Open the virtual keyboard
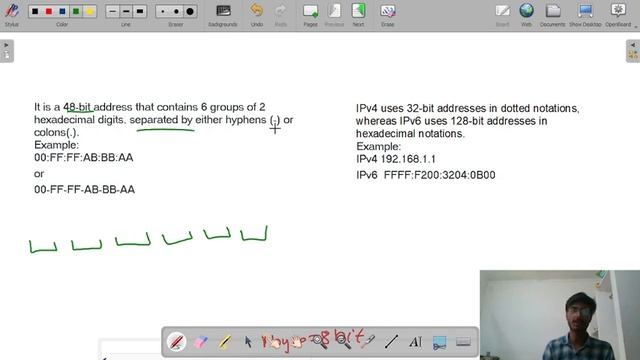Screen dimensions: 640x360 (x=463, y=342)
